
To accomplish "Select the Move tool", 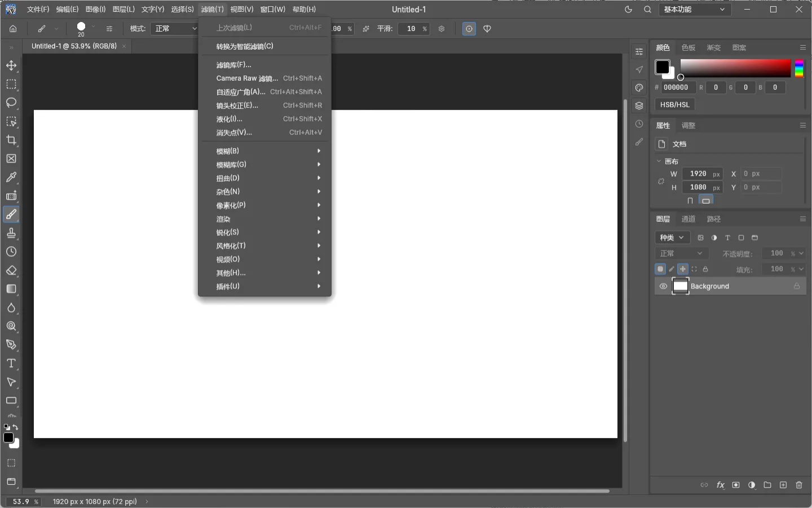I will [11, 65].
